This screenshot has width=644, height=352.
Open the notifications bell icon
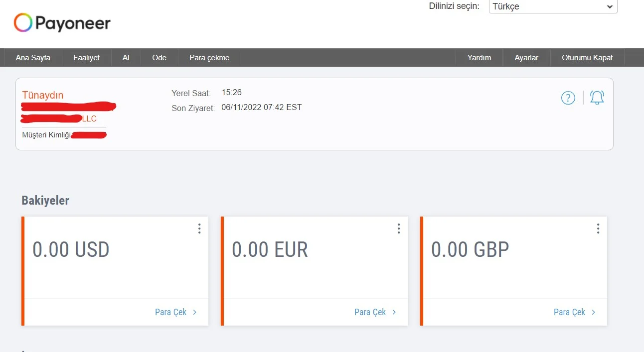pos(597,98)
